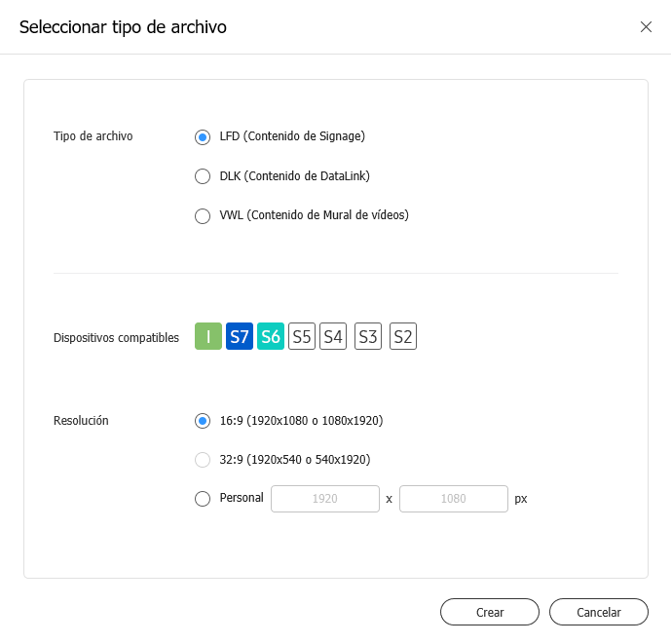Select the 16:9 resolution radio button

(x=203, y=421)
